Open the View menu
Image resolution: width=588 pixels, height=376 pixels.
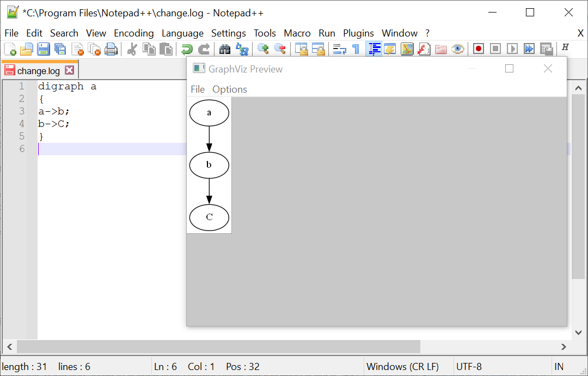click(x=96, y=33)
